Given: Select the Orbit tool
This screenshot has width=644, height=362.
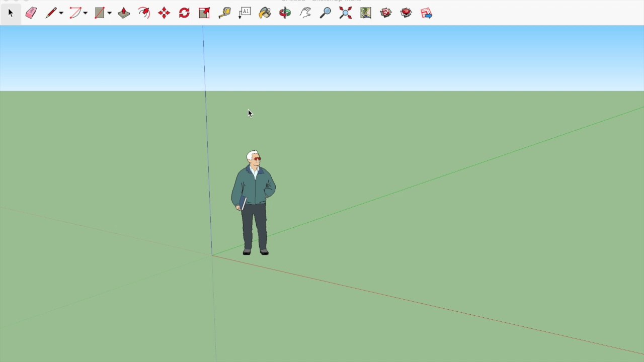Looking at the screenshot, I should tap(285, 13).
